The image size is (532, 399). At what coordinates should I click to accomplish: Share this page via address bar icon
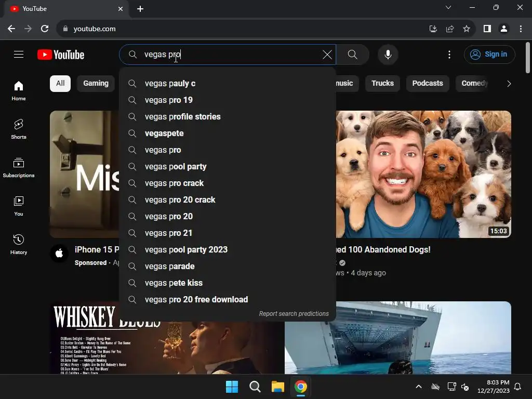(450, 29)
